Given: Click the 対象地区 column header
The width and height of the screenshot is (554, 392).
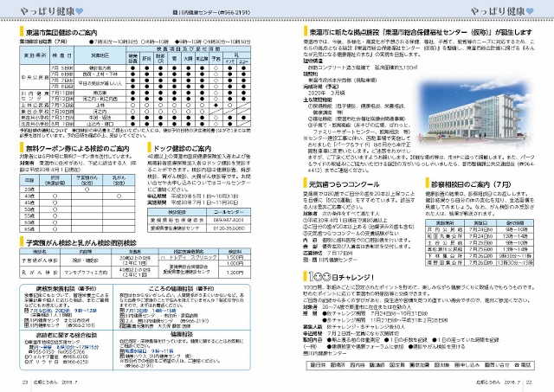Looking at the screenshot, I should tap(100, 55).
